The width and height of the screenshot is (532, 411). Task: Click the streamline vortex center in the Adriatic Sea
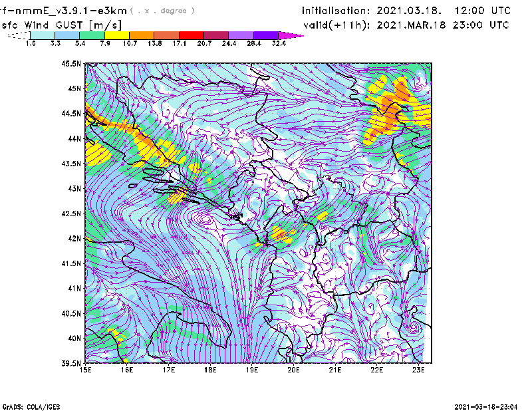[205, 219]
